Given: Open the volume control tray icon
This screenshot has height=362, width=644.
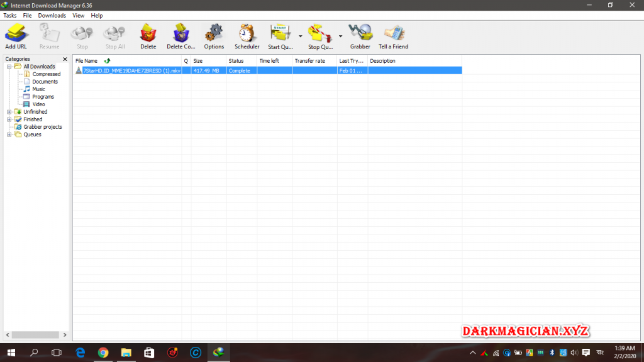Looking at the screenshot, I should point(574,353).
